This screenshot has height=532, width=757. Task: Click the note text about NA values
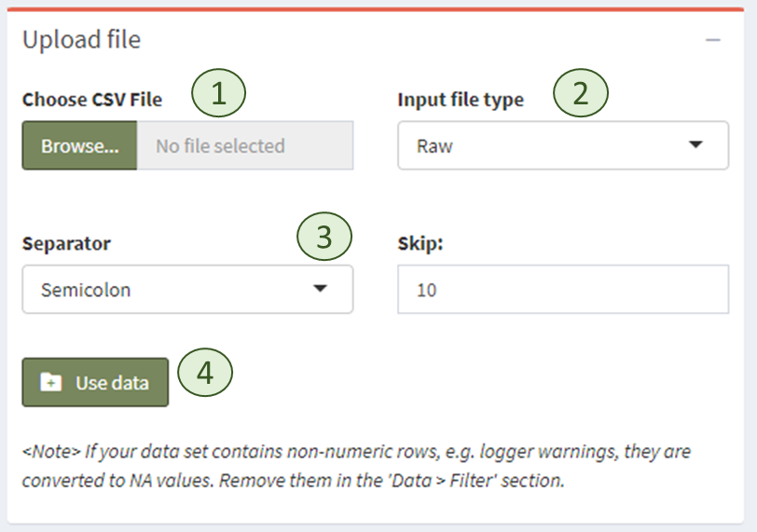click(356, 467)
